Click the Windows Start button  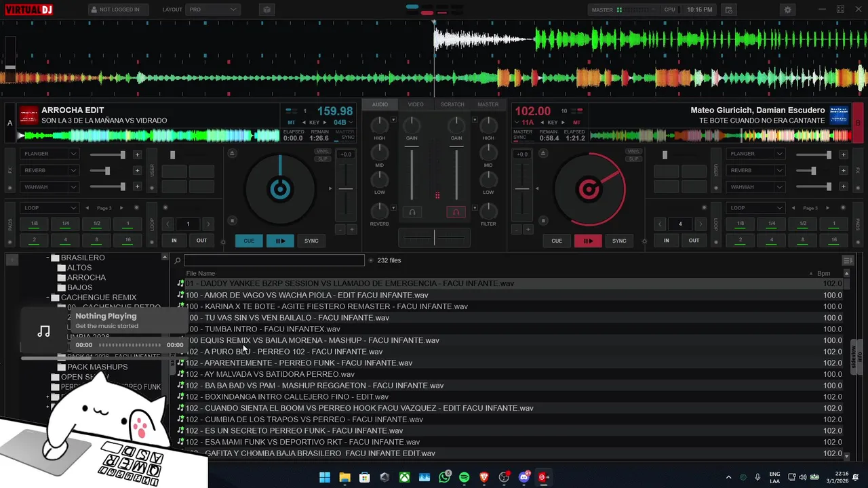coord(325,477)
